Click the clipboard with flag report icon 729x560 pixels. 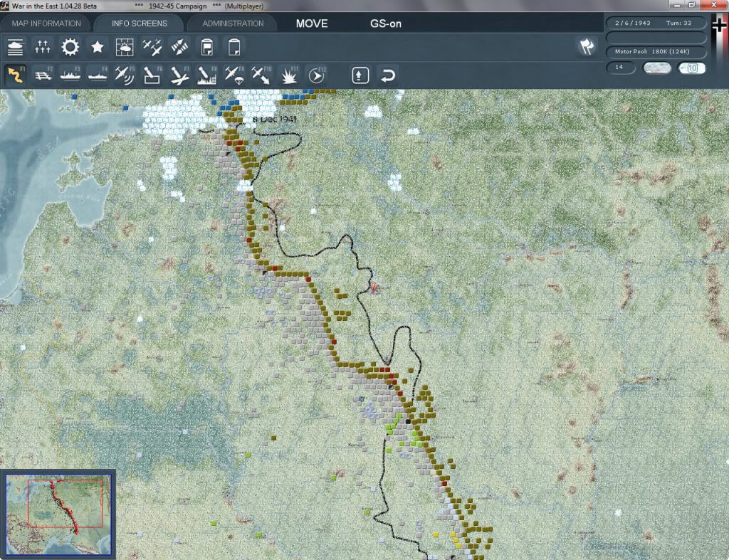(207, 48)
